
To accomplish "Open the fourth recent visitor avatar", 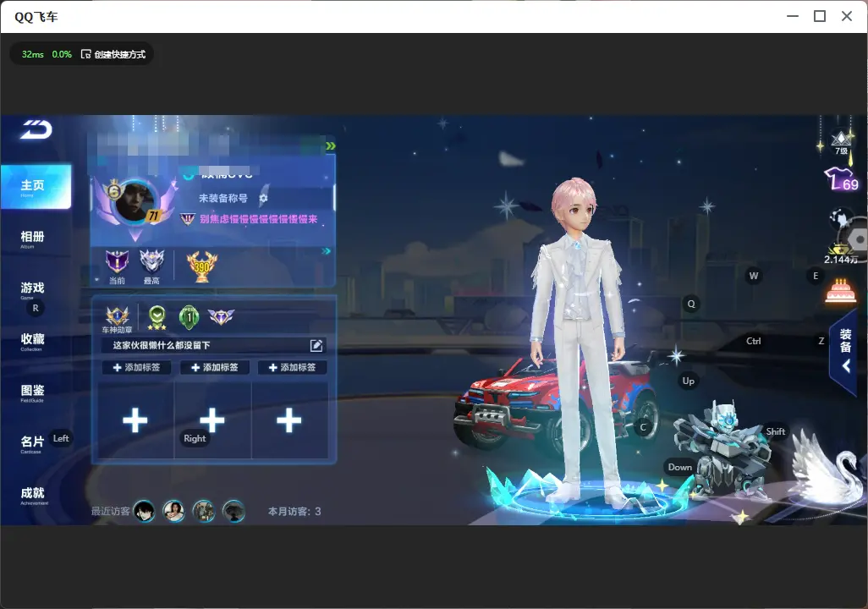I will 233,511.
